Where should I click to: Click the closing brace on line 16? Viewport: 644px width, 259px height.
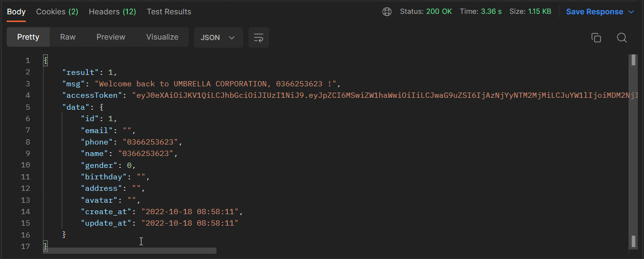coord(64,235)
